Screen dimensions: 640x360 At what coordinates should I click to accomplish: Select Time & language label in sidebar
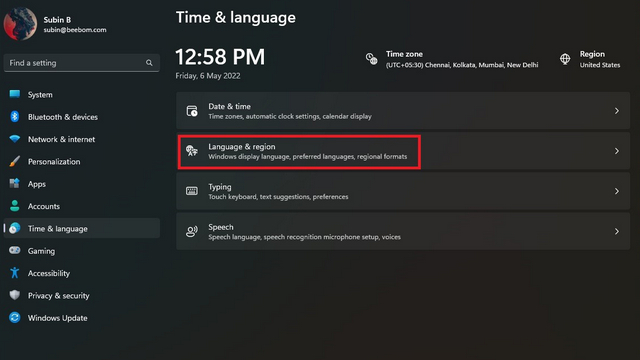(x=58, y=229)
